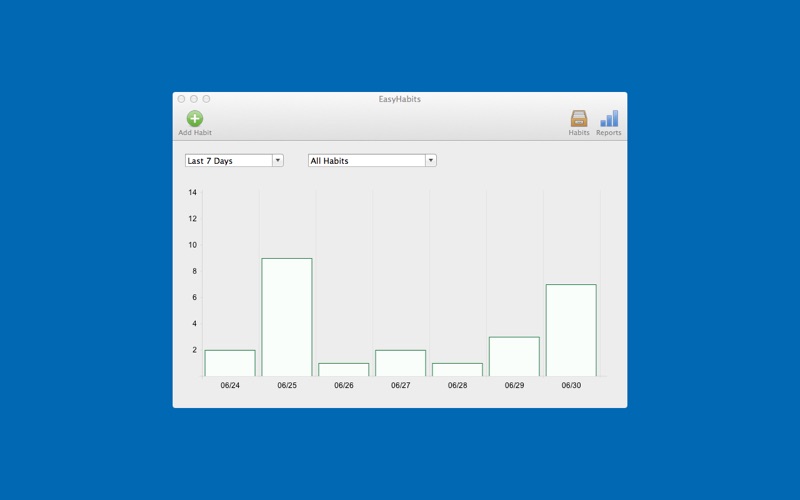Image resolution: width=800 pixels, height=500 pixels.
Task: Click the green Add Habit plus icon
Action: click(x=194, y=118)
